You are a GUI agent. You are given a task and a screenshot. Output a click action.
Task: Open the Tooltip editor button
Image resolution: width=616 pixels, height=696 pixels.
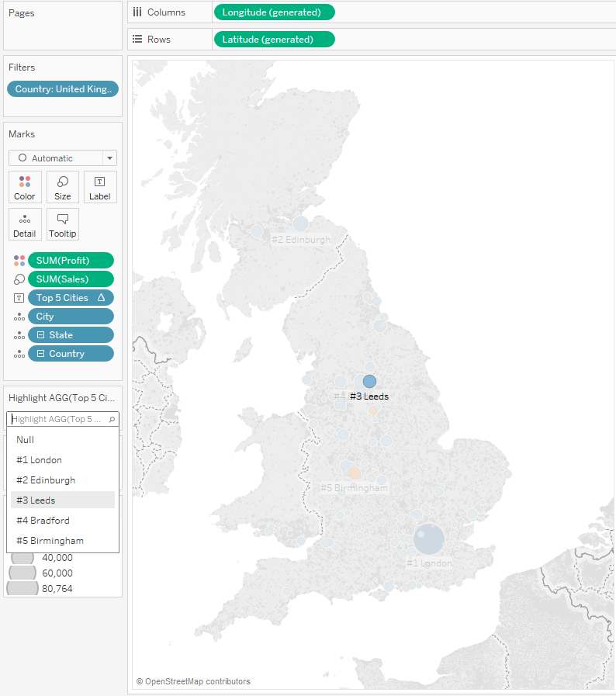(63, 224)
